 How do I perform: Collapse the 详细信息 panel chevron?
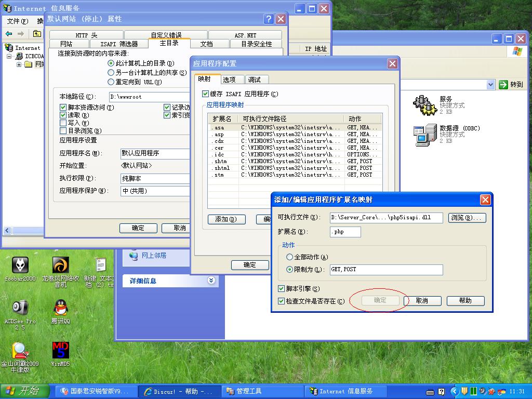(x=211, y=280)
